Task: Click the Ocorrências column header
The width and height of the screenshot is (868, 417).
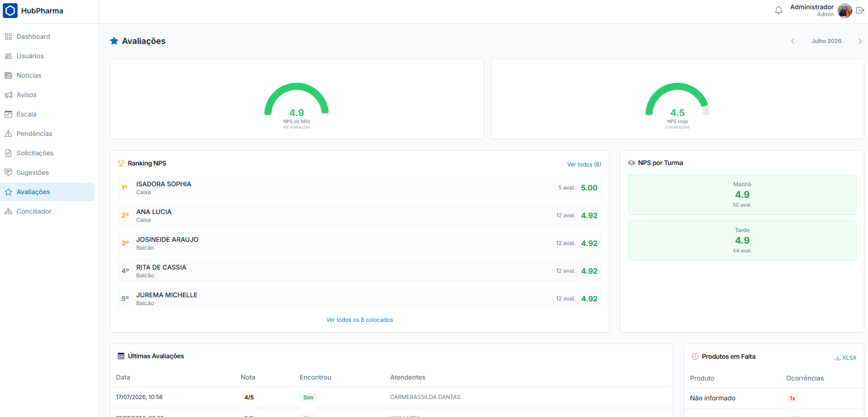Action: [805, 378]
